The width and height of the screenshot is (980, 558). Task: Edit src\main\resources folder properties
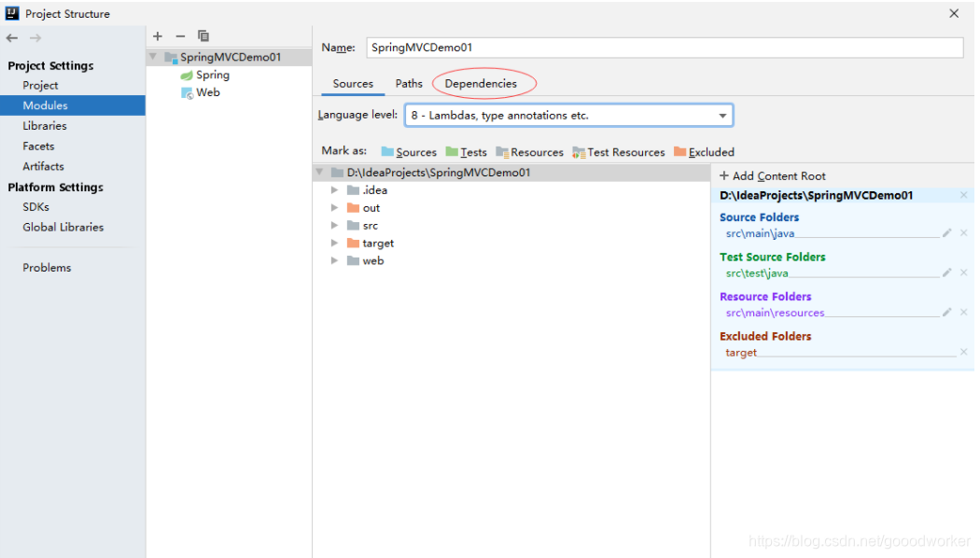[947, 312]
